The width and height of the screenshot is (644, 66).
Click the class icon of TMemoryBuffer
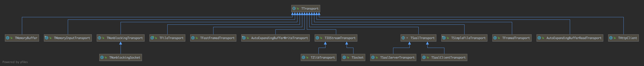[7, 38]
